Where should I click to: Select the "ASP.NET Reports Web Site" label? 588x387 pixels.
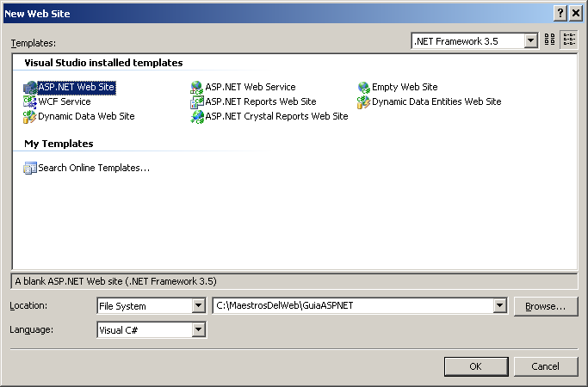click(x=261, y=101)
